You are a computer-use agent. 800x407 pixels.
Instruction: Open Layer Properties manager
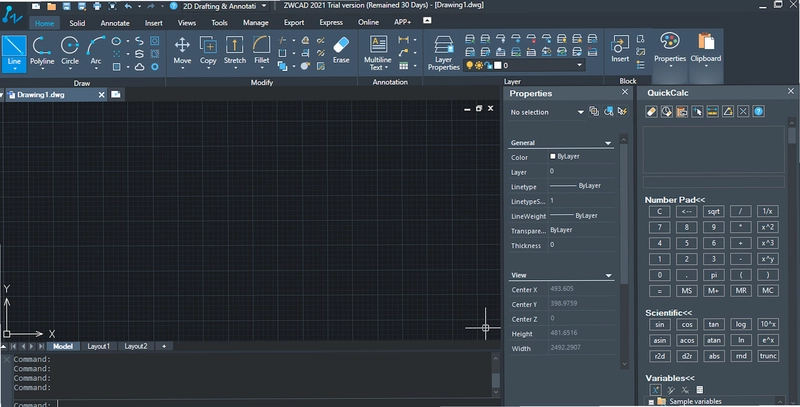point(443,53)
